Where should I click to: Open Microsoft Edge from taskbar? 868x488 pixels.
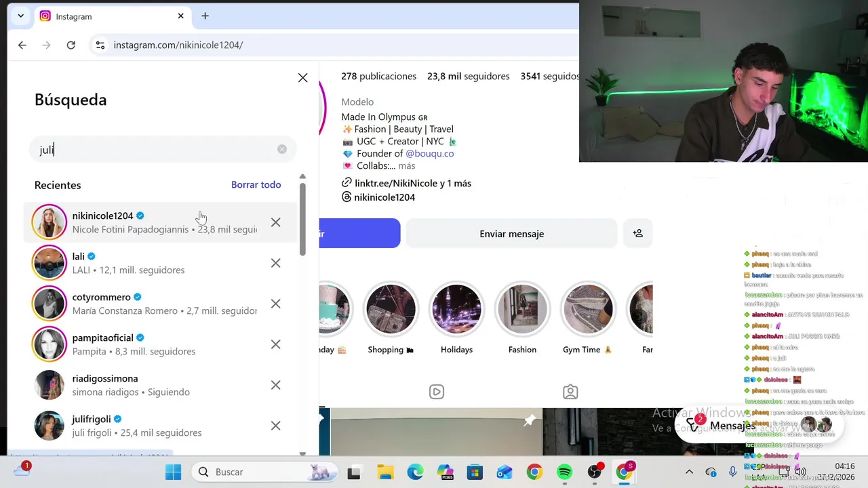[415, 472]
